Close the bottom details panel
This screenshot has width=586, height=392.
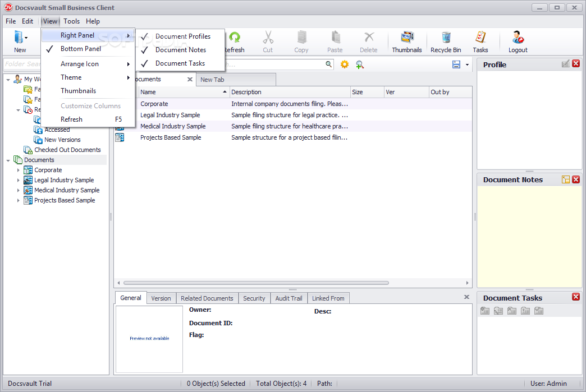point(466,297)
